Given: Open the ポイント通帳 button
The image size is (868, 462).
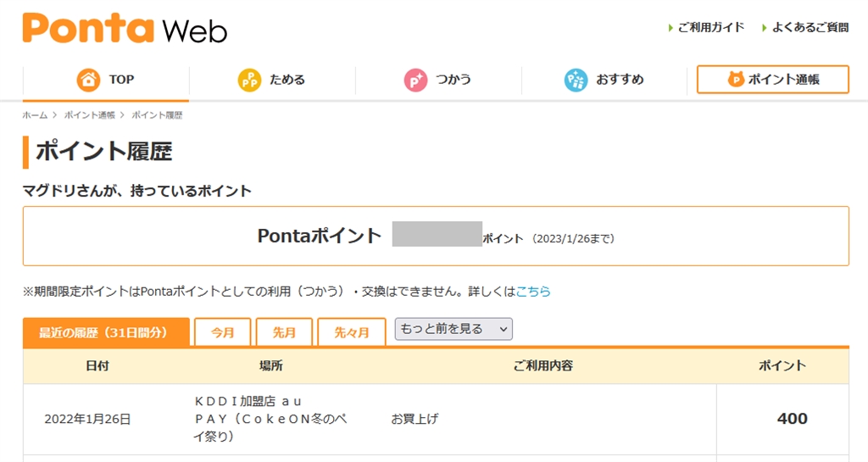Looking at the screenshot, I should point(773,79).
